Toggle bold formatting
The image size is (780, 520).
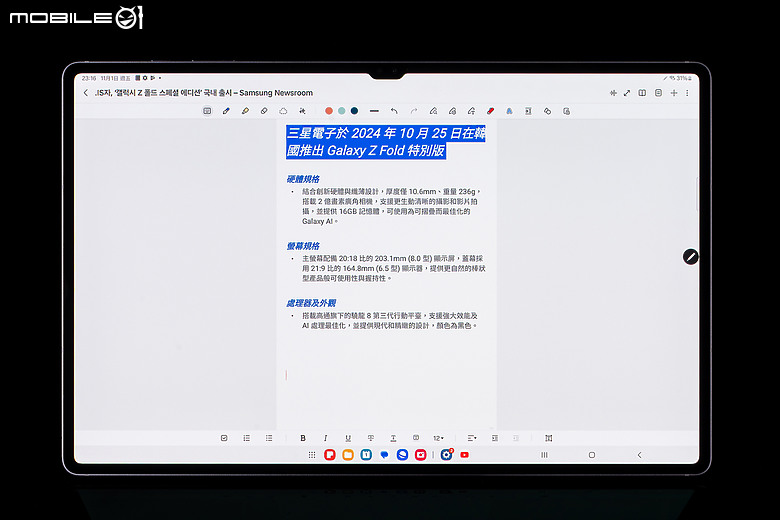coord(303,438)
